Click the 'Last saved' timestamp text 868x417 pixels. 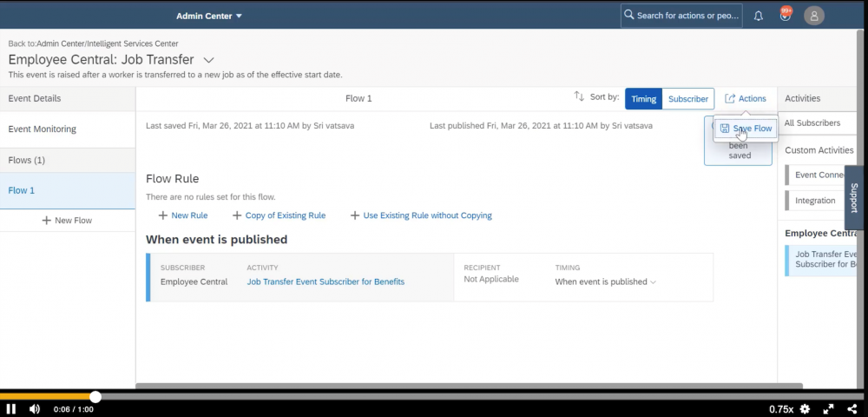click(250, 126)
